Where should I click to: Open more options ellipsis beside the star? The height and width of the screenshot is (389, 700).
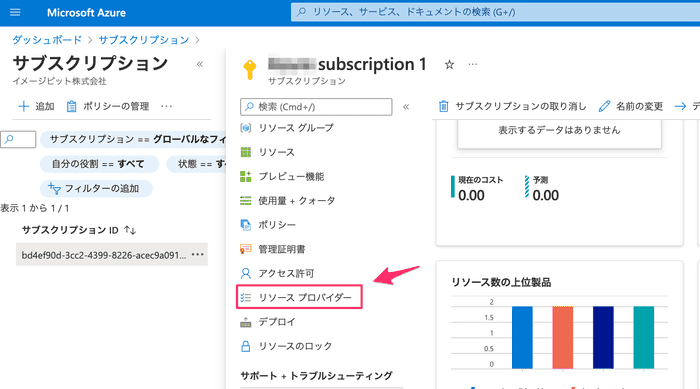tap(472, 65)
